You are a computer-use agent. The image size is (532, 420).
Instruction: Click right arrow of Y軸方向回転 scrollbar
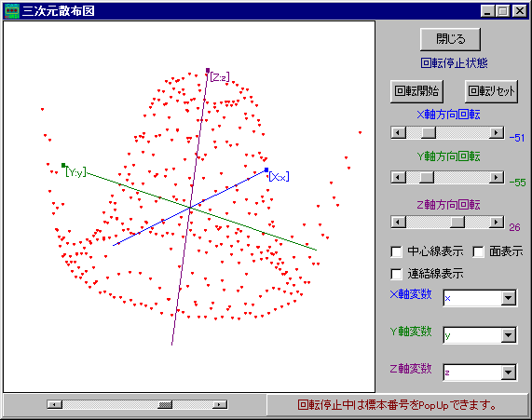497,177
